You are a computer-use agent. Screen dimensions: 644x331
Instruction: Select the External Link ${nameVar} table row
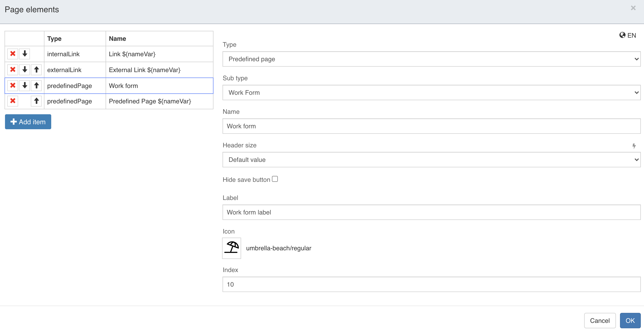tap(145, 70)
